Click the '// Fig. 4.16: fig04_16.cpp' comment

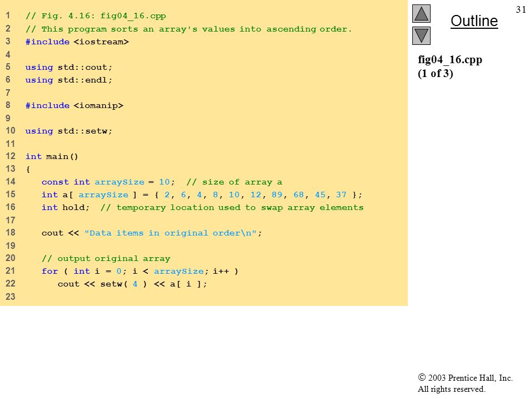96,16
